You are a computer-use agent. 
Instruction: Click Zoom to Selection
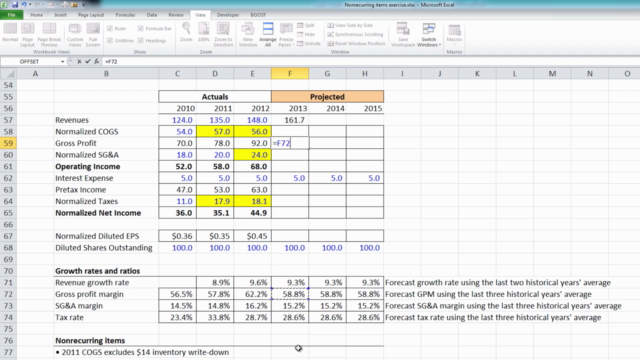(x=223, y=34)
